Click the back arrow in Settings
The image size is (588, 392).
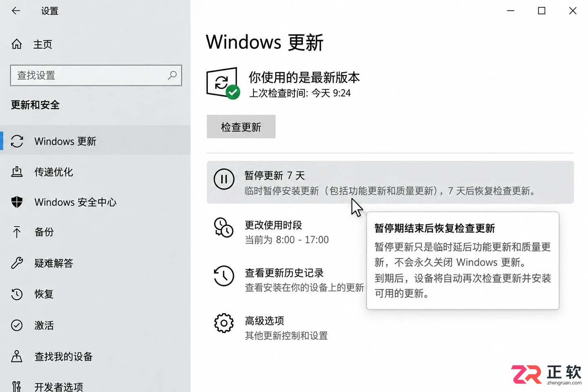click(x=16, y=11)
